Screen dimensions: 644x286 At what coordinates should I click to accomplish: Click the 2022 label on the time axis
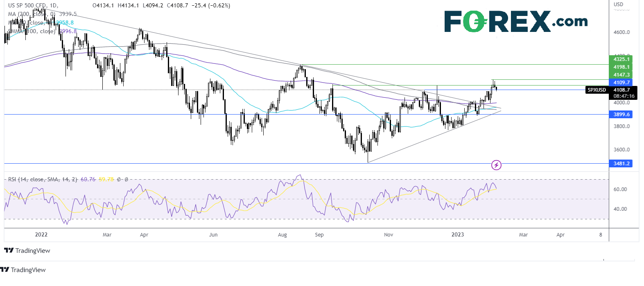41,234
